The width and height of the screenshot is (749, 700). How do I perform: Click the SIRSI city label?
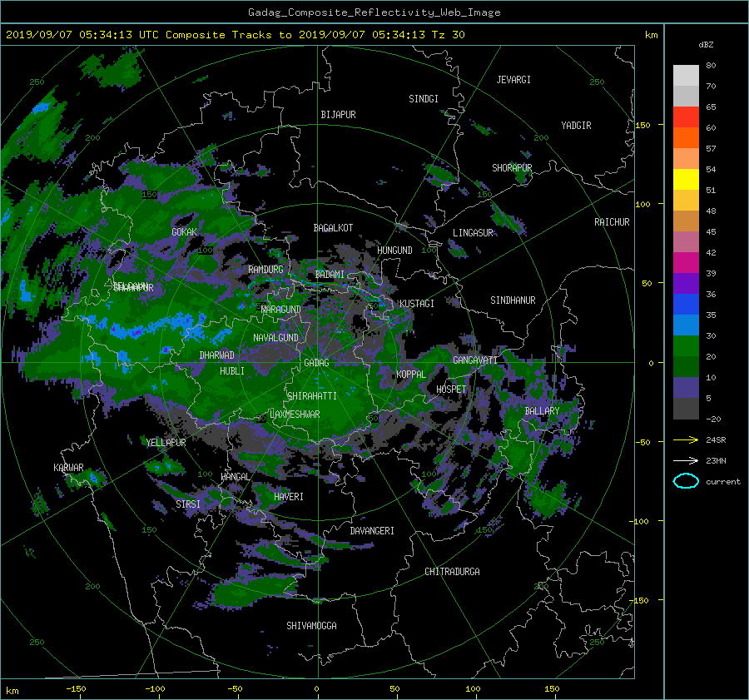click(x=188, y=504)
